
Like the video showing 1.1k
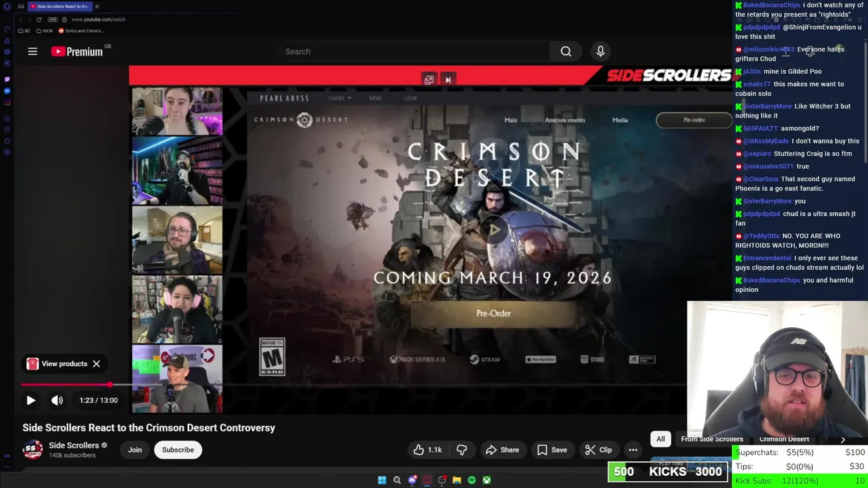tap(427, 450)
